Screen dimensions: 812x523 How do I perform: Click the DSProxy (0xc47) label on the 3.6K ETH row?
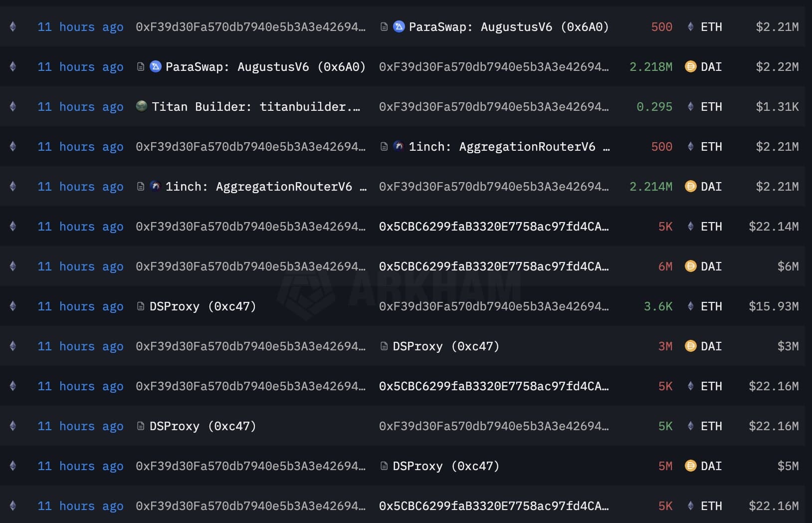pyautogui.click(x=202, y=306)
